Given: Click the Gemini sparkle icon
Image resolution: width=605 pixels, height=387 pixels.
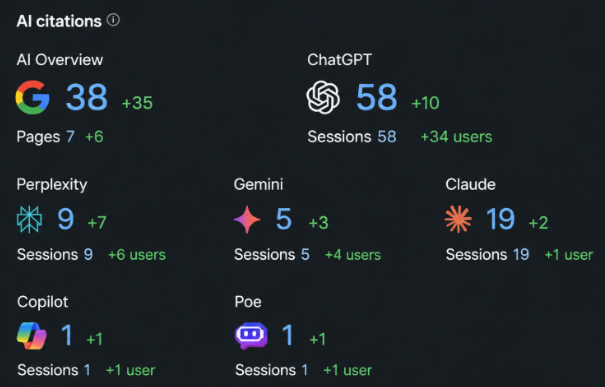Looking at the screenshot, I should 247,220.
